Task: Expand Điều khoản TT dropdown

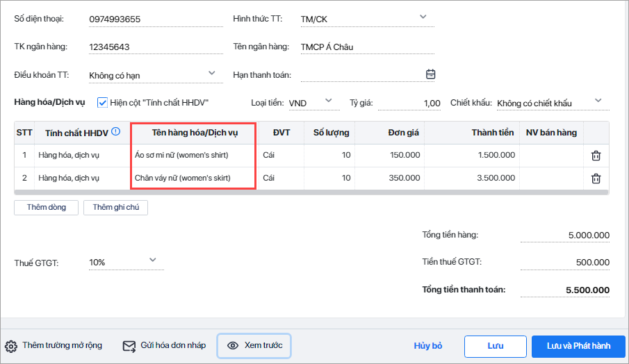Action: pyautogui.click(x=212, y=73)
